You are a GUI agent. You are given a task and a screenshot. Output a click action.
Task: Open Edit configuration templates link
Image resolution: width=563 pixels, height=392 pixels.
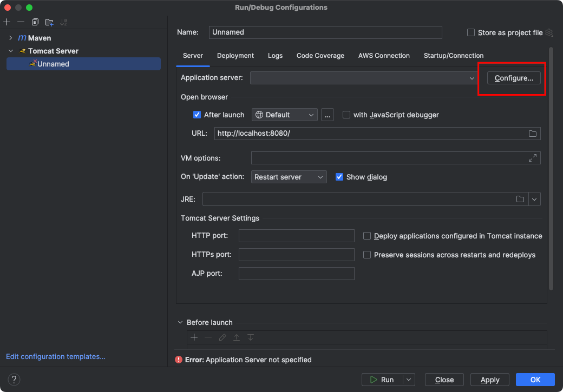(x=56, y=356)
